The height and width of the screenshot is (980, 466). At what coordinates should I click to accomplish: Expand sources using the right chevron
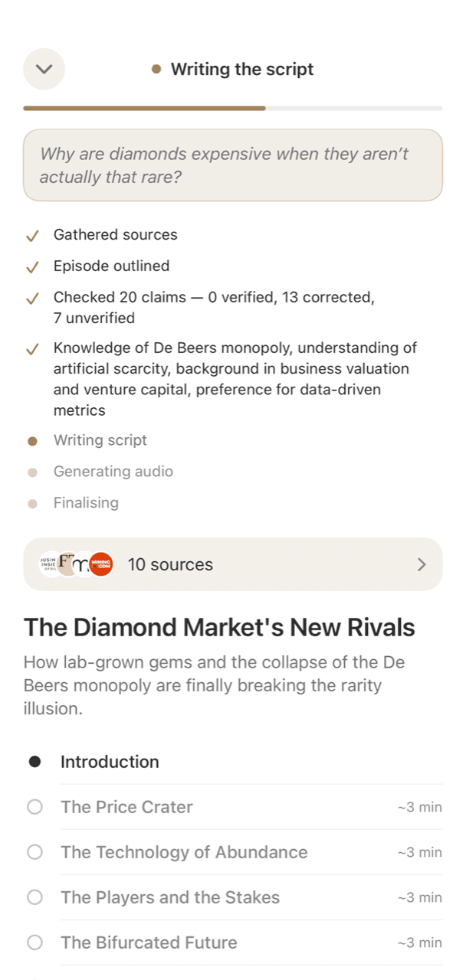pyautogui.click(x=421, y=564)
